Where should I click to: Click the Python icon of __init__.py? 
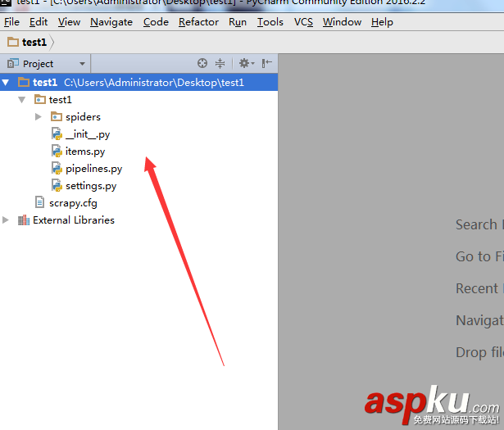[x=57, y=134]
